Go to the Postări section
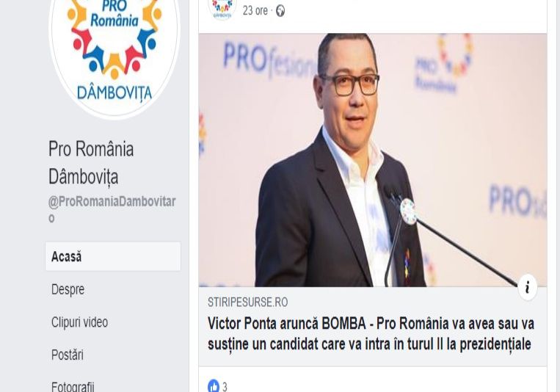560x392 pixels. [x=68, y=355]
